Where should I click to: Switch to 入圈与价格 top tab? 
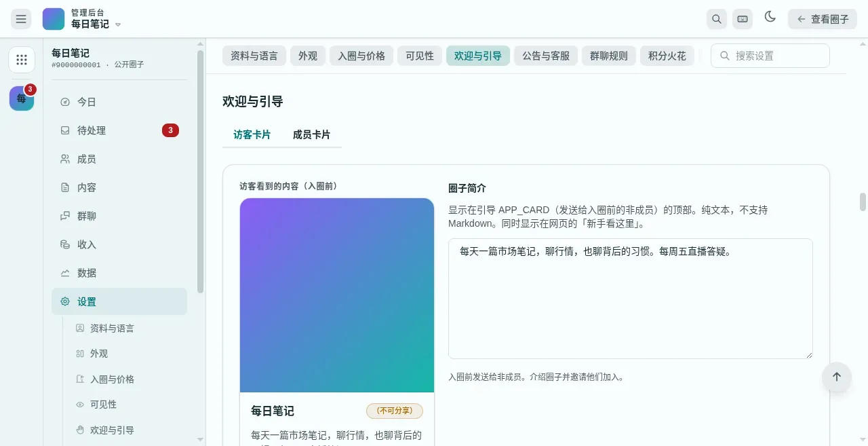click(x=361, y=56)
